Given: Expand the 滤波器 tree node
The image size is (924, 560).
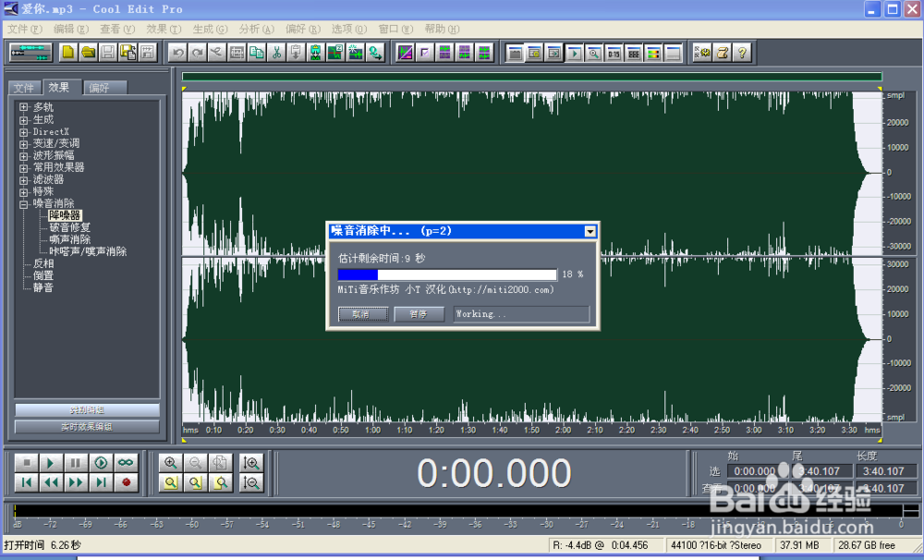Looking at the screenshot, I should (x=24, y=180).
